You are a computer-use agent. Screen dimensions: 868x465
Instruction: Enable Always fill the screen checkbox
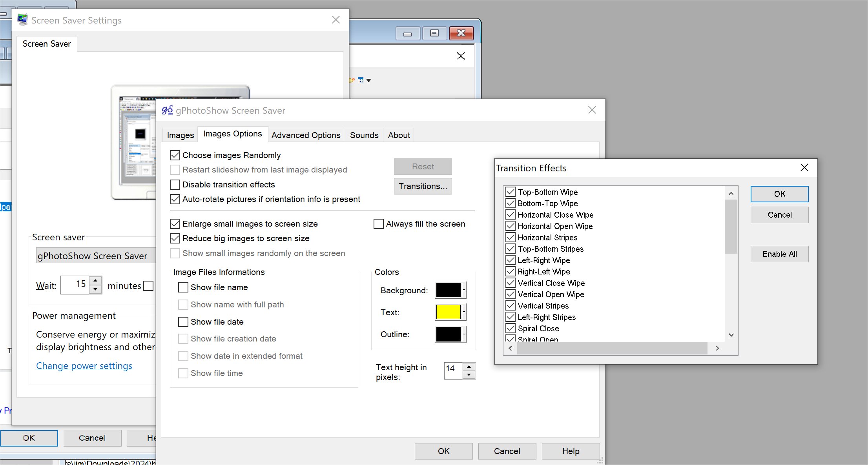pyautogui.click(x=379, y=224)
